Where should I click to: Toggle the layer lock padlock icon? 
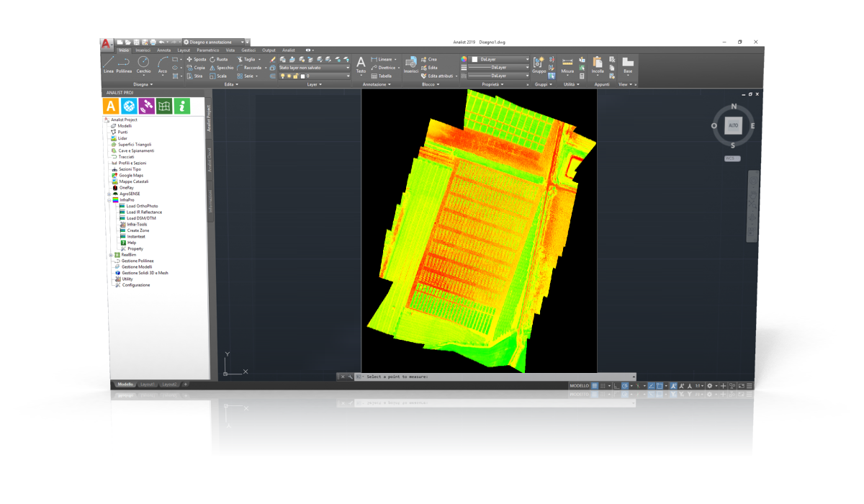click(296, 76)
